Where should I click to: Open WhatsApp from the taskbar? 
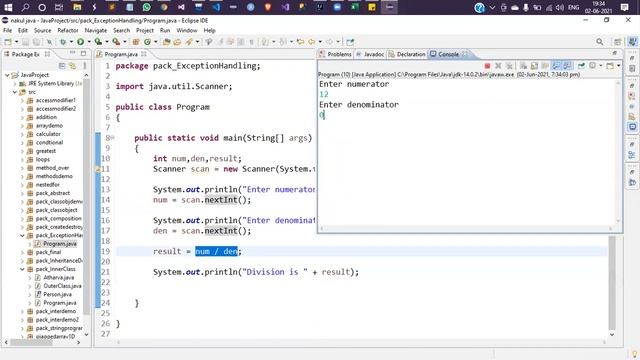tap(147, 7)
